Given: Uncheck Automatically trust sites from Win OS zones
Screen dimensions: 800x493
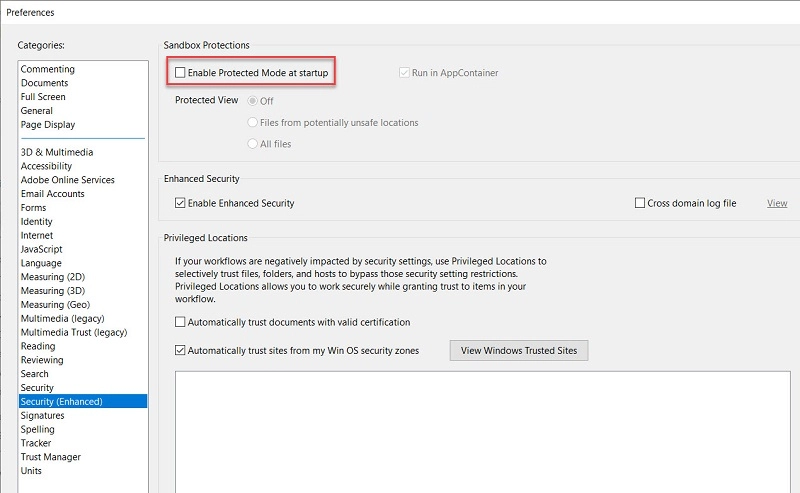Looking at the screenshot, I should 180,351.
